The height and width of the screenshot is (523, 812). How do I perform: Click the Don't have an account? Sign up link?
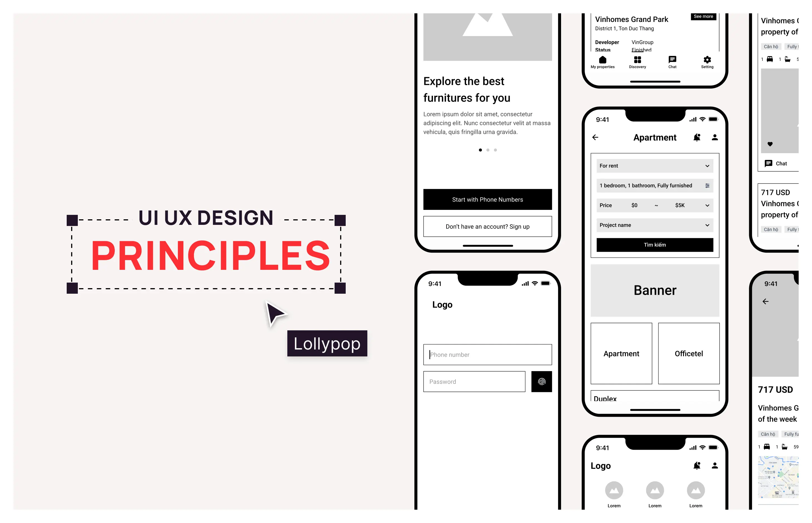click(x=487, y=226)
